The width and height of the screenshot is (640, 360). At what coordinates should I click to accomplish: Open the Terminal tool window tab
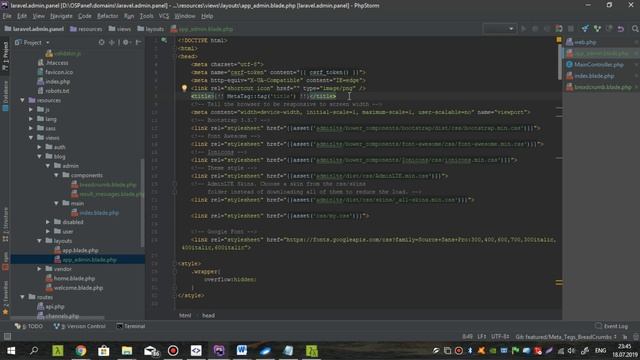pyautogui.click(x=131, y=326)
